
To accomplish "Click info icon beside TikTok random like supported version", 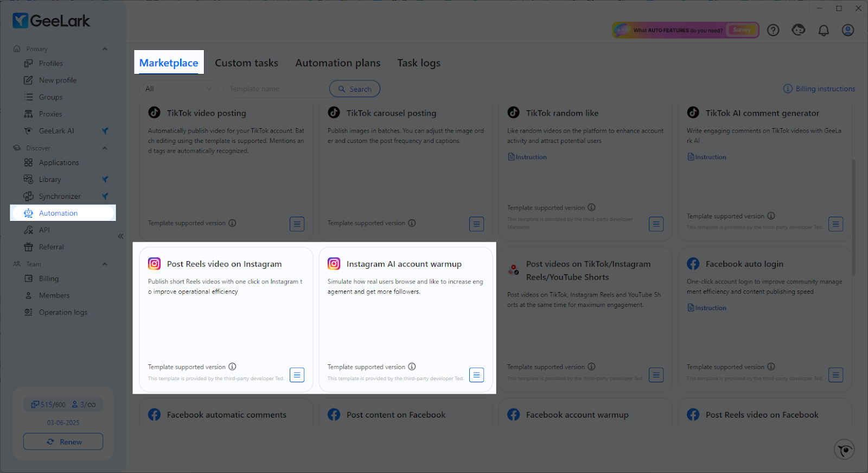I will click(x=591, y=207).
